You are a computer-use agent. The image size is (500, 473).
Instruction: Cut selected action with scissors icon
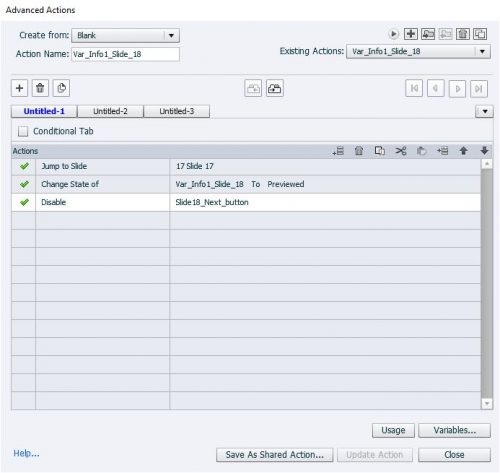(401, 151)
